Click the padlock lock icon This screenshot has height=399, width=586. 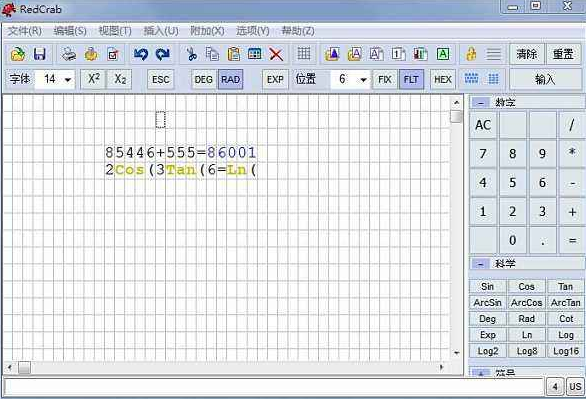tap(471, 54)
